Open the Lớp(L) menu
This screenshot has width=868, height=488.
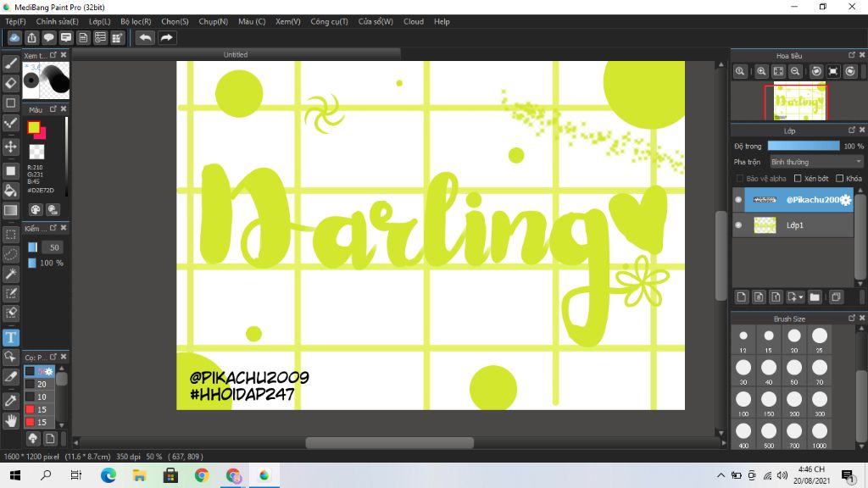click(100, 21)
